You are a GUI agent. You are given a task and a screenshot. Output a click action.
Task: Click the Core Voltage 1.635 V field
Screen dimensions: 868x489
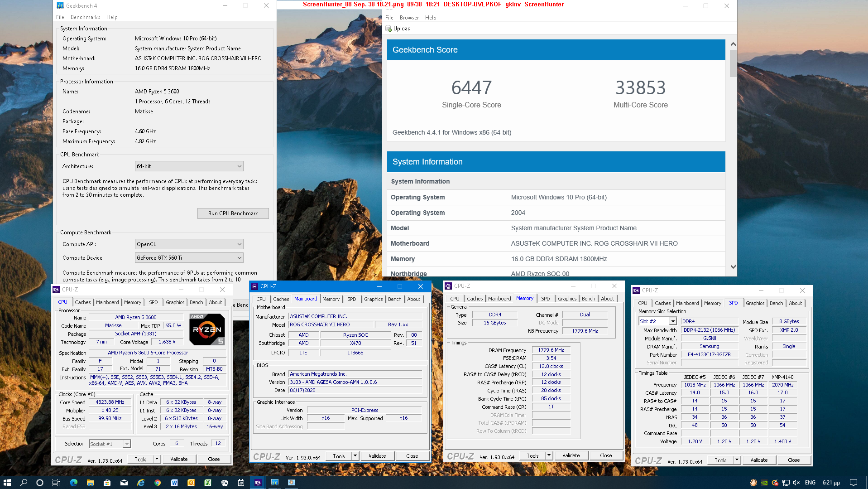(167, 342)
